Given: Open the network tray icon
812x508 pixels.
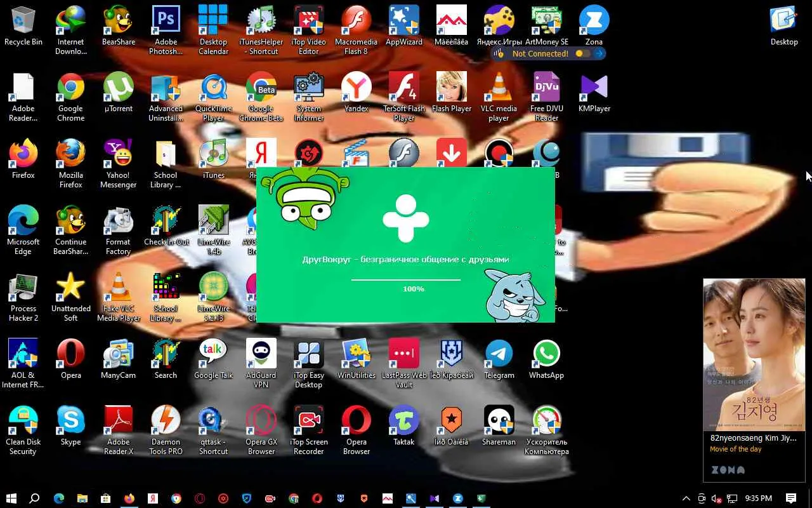Looking at the screenshot, I should (x=732, y=498).
